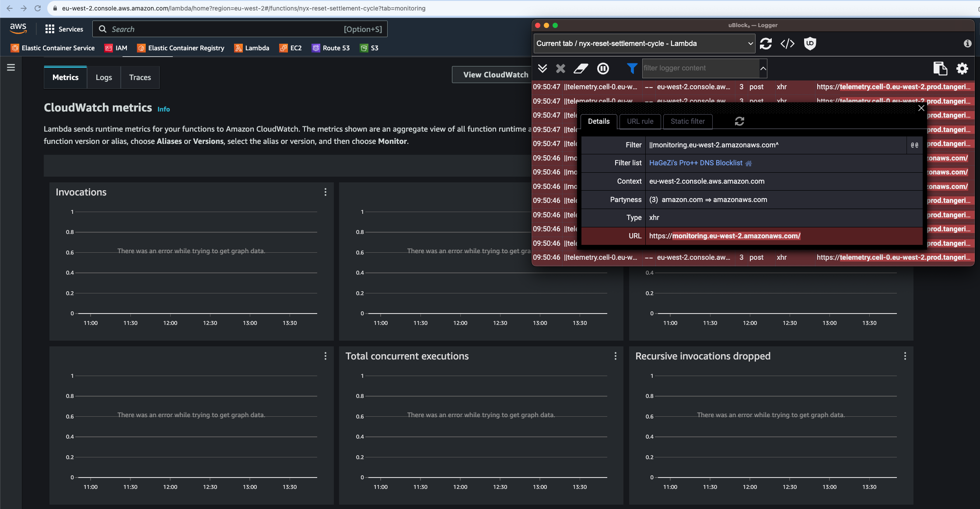Click the AWS Services search field
This screenshot has height=509, width=980.
pos(241,29)
